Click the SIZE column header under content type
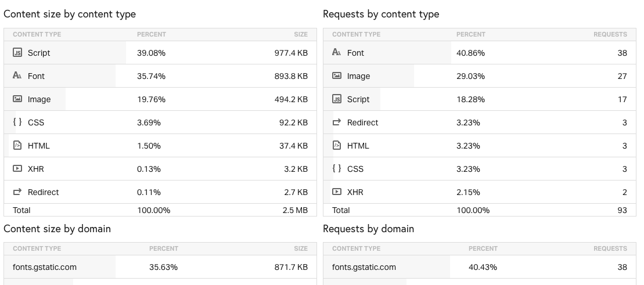This screenshot has width=644, height=285. click(301, 35)
